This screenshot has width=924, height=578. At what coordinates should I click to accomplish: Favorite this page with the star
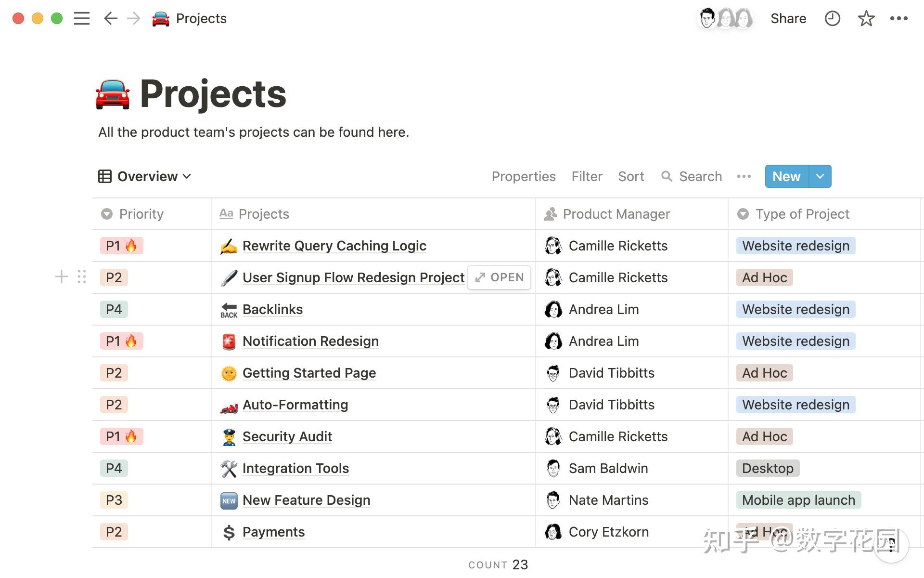coord(866,18)
